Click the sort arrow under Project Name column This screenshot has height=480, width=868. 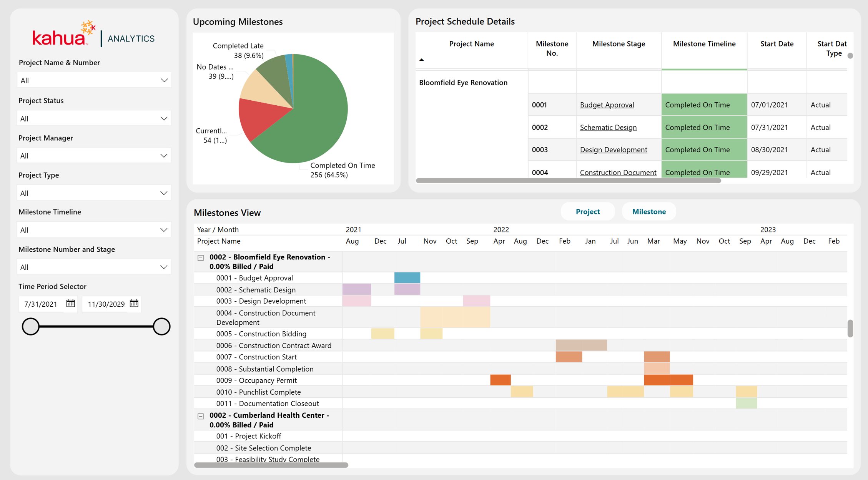(x=422, y=60)
